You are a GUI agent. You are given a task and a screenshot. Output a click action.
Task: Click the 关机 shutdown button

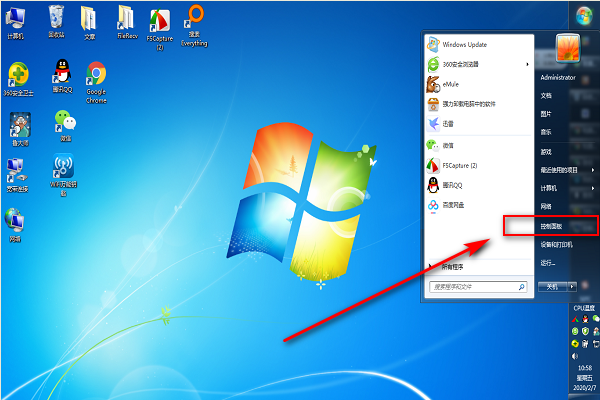click(x=552, y=287)
